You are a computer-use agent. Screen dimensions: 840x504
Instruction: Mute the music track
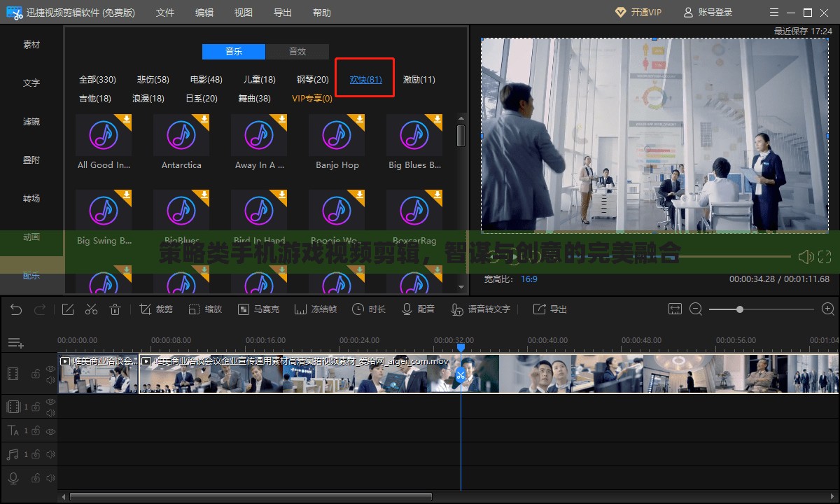[x=50, y=454]
